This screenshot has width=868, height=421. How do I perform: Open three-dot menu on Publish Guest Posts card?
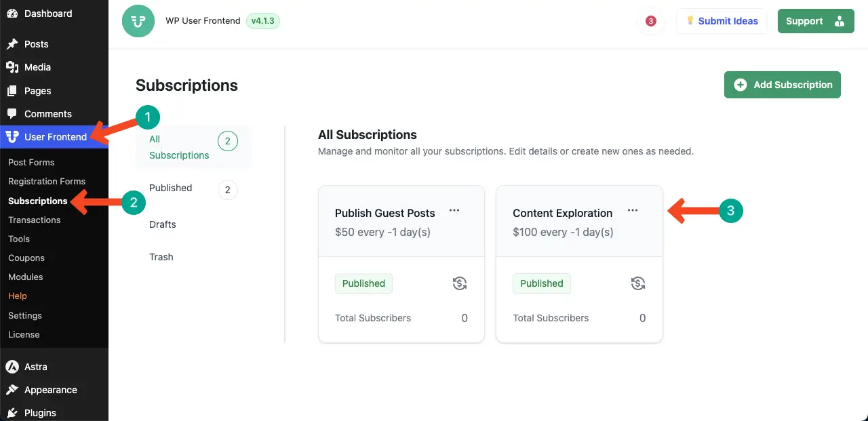pyautogui.click(x=454, y=211)
